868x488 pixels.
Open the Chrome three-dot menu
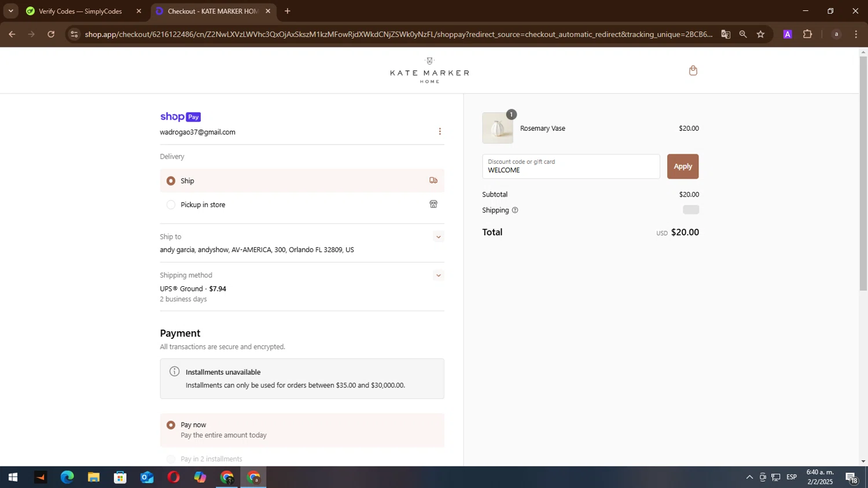point(856,34)
